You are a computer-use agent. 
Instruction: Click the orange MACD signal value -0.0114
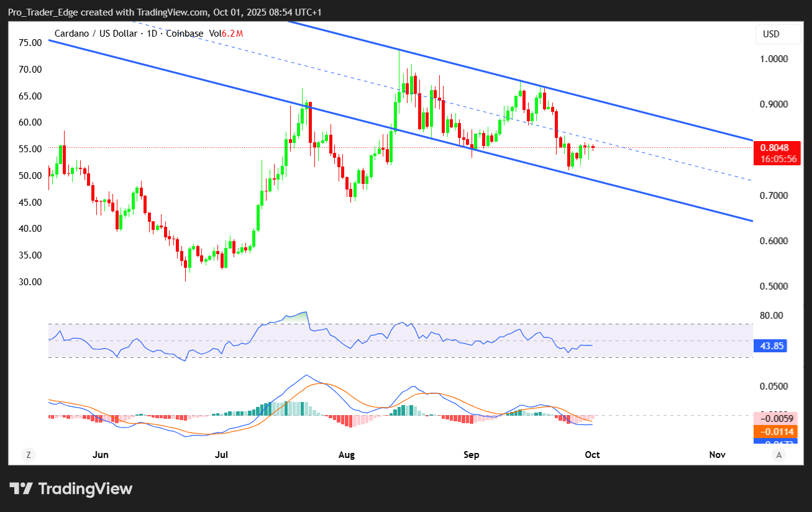[774, 431]
